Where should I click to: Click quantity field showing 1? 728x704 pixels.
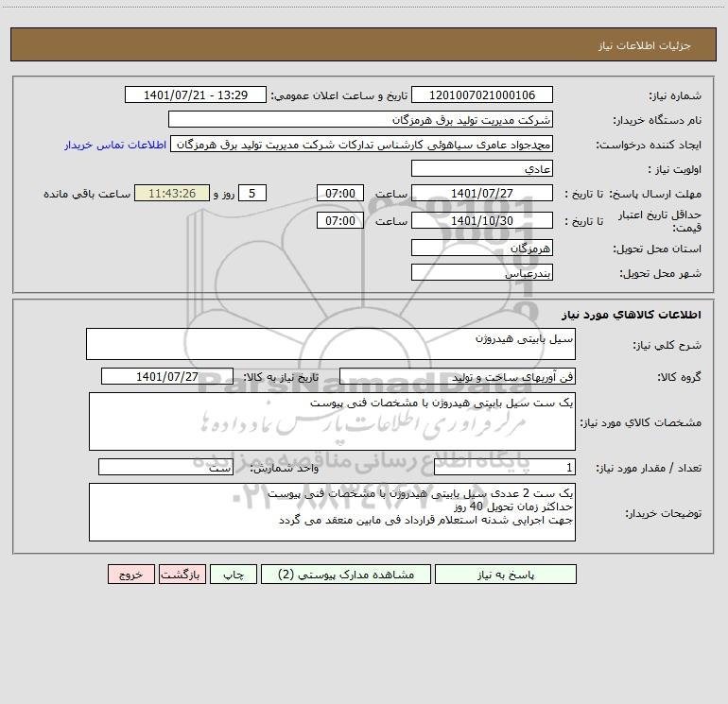(505, 467)
